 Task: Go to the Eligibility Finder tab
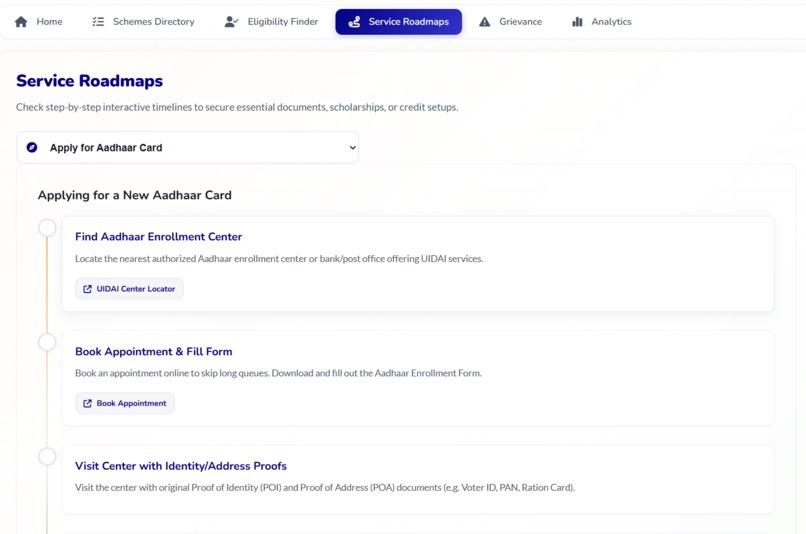pyautogui.click(x=271, y=22)
